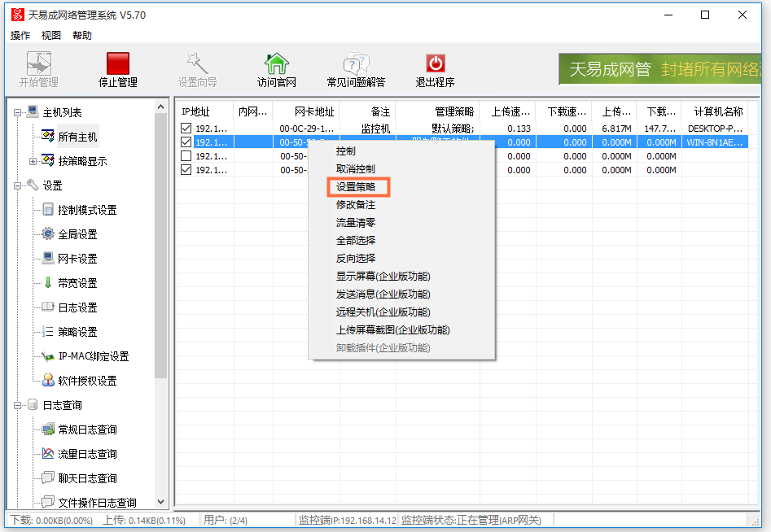Screen dimensions: 771x532
Task: Click the 带宽设置 green arrow icon
Action: tap(48, 282)
